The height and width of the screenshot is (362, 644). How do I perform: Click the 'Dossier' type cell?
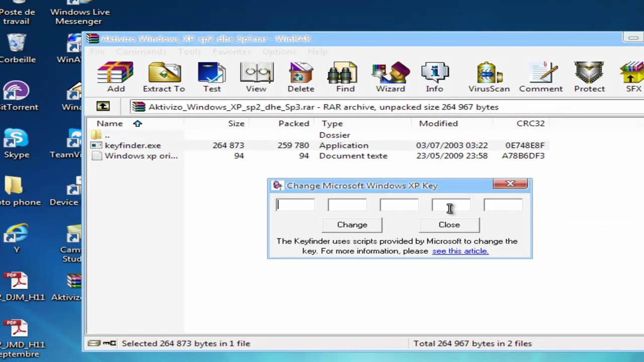click(x=335, y=135)
